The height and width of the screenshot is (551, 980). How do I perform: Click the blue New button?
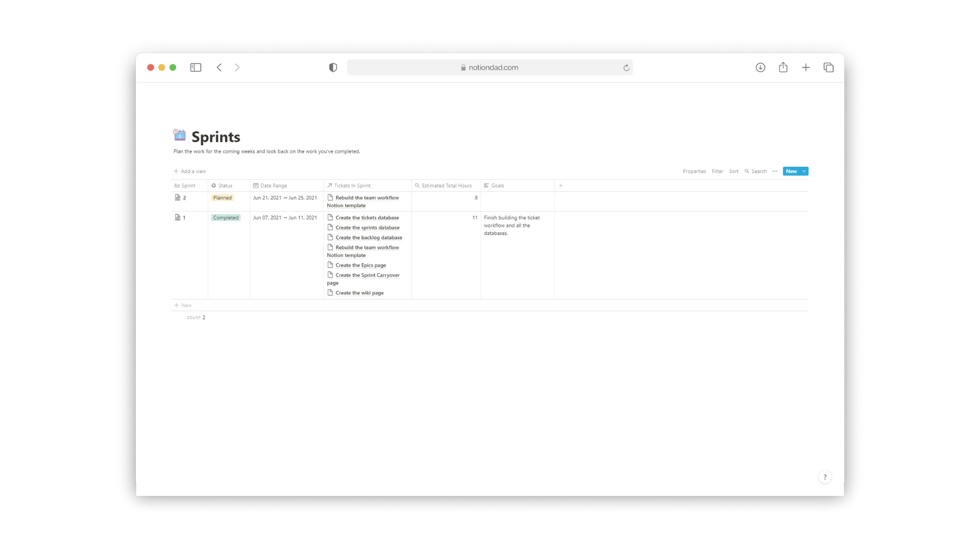point(791,171)
